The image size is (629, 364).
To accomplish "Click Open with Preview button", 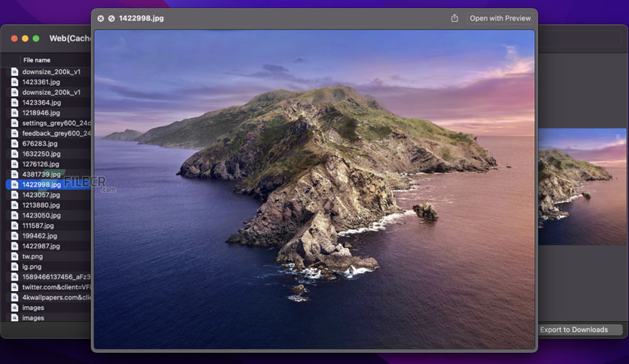I will click(500, 19).
